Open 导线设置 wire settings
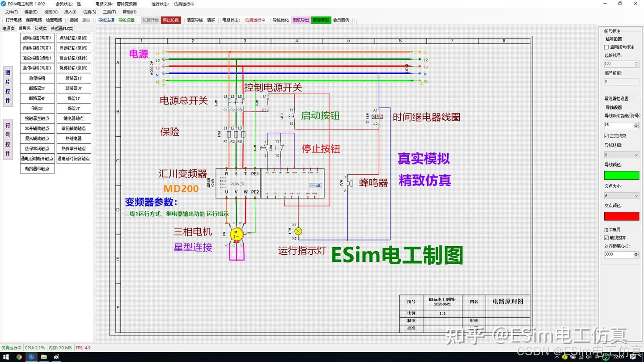This screenshot has width=644, height=362. [127, 20]
